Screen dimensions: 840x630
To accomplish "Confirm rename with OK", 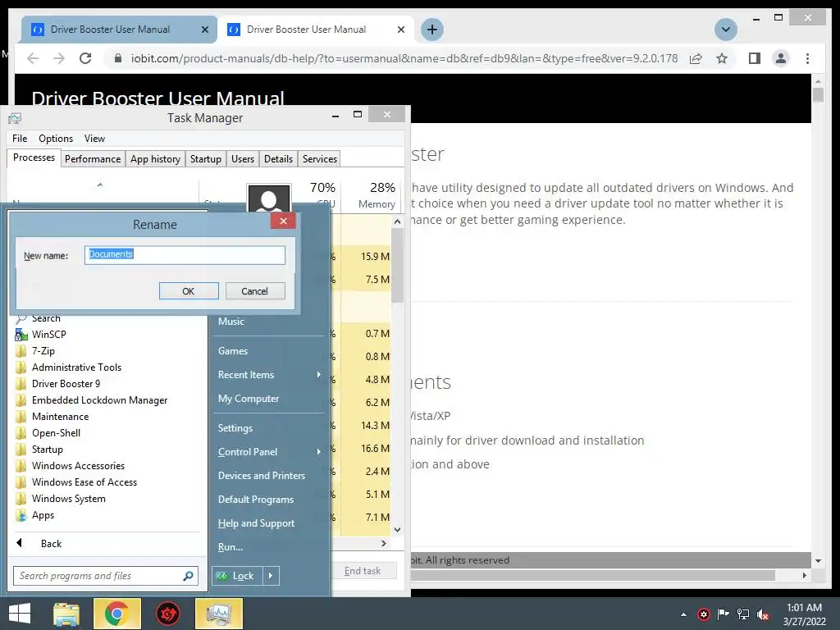I will pyautogui.click(x=189, y=291).
